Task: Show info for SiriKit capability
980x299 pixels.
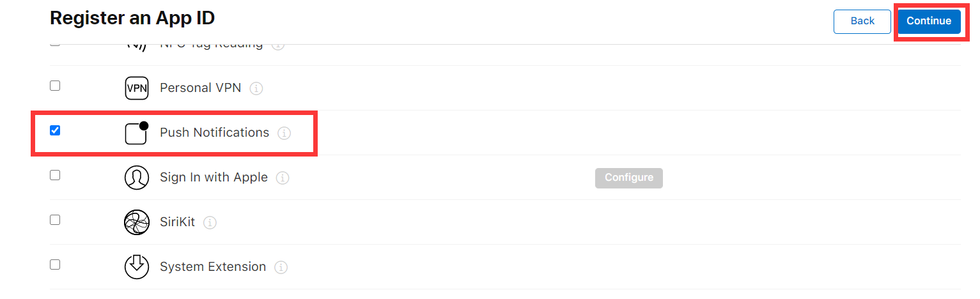Action: pos(210,222)
